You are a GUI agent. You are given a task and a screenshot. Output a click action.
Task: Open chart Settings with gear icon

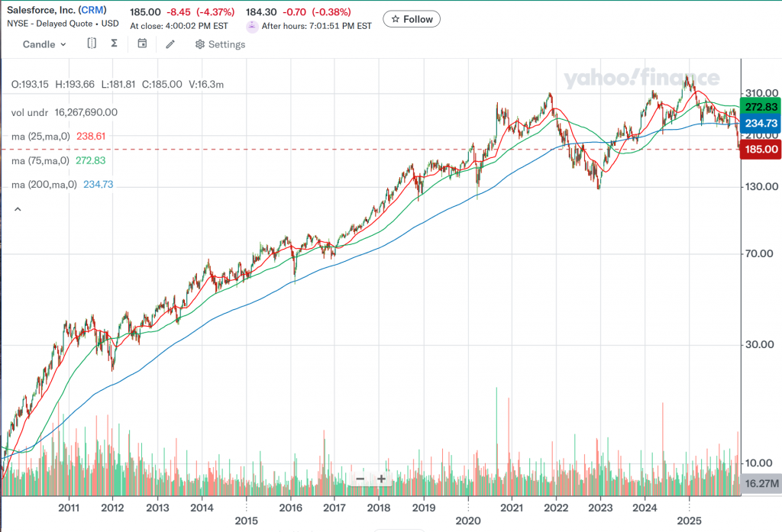pos(220,44)
